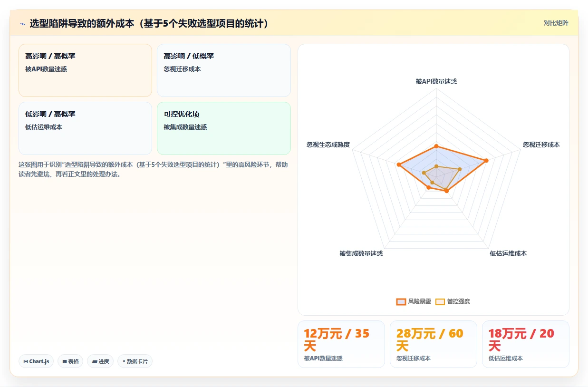Image resolution: width=588 pixels, height=387 pixels.
Task: Click the 数据卡片 tag chip
Action: pyautogui.click(x=135, y=361)
